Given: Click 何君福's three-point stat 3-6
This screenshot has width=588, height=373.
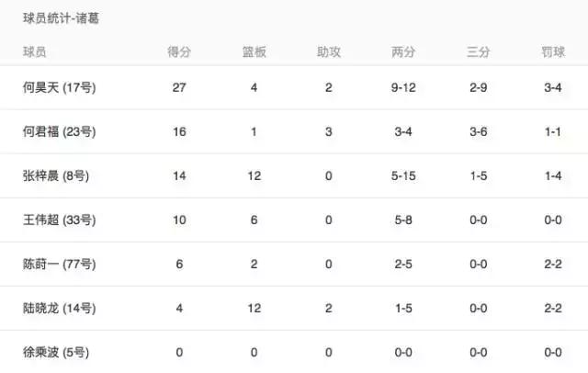Looking at the screenshot, I should tap(479, 132).
